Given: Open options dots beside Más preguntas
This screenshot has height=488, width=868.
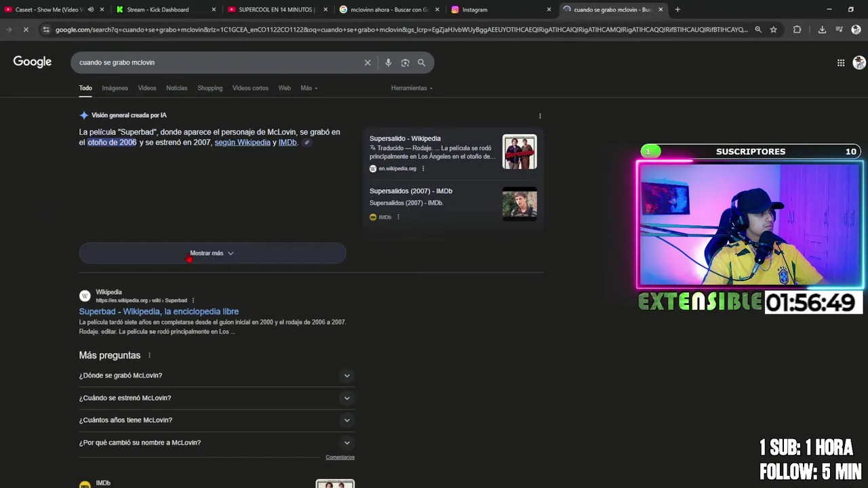Looking at the screenshot, I should coord(149,355).
